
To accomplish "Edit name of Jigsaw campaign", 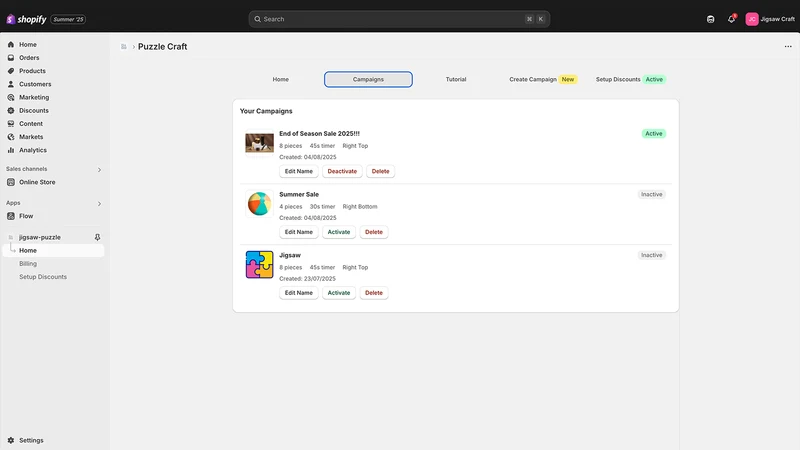I will coord(298,293).
